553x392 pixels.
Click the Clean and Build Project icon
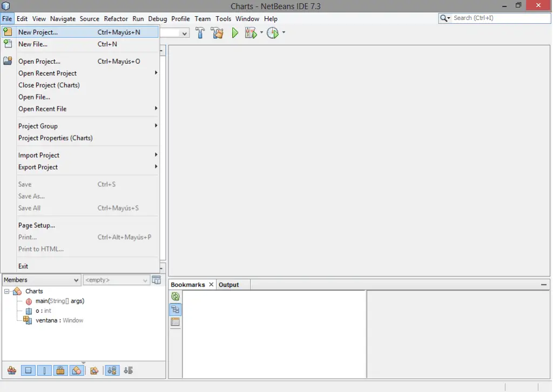(x=217, y=32)
